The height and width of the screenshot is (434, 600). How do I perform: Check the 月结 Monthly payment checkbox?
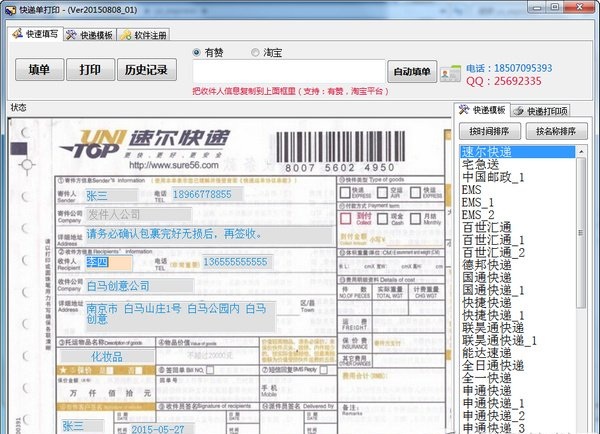tap(415, 219)
